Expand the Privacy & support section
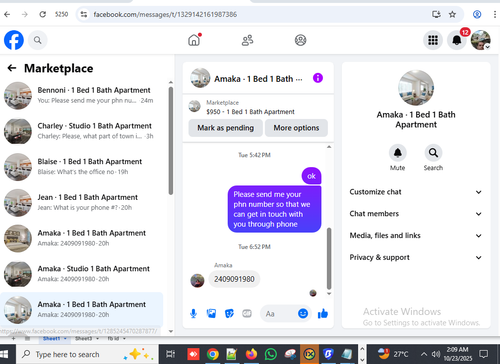 416,257
